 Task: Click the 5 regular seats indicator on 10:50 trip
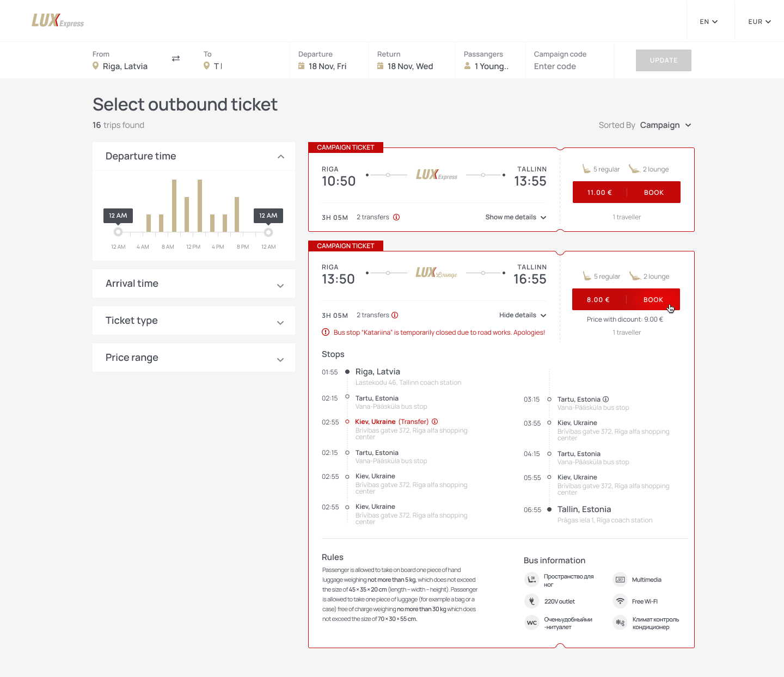[x=601, y=169]
